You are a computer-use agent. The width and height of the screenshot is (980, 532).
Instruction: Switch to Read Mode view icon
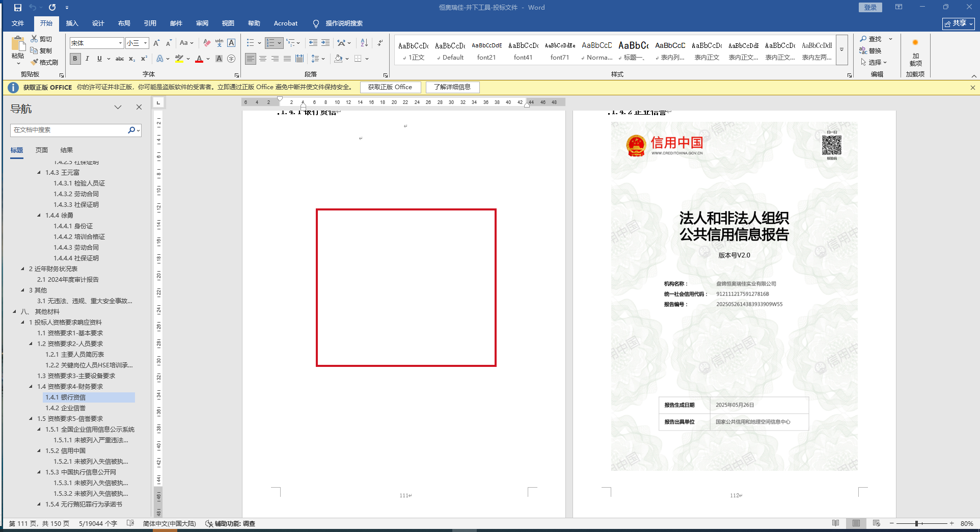pyautogui.click(x=835, y=523)
